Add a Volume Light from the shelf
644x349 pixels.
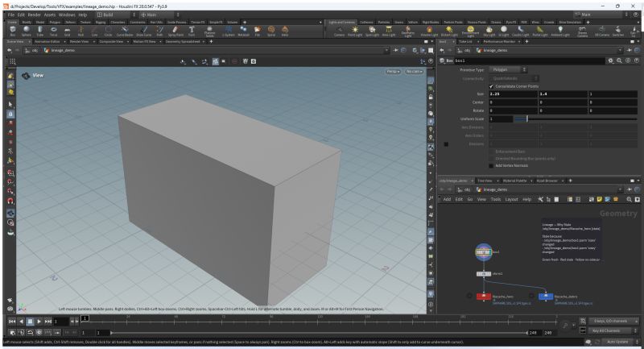(x=429, y=31)
